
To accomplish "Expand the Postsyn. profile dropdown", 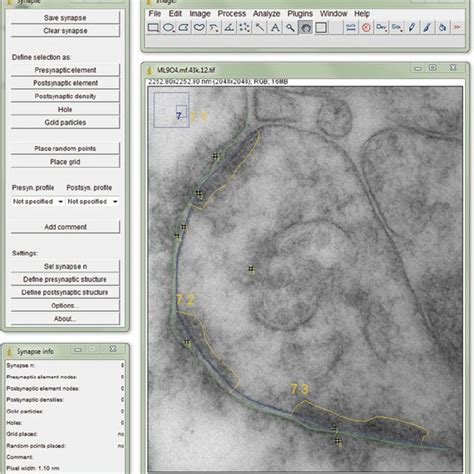I will [x=92, y=201].
